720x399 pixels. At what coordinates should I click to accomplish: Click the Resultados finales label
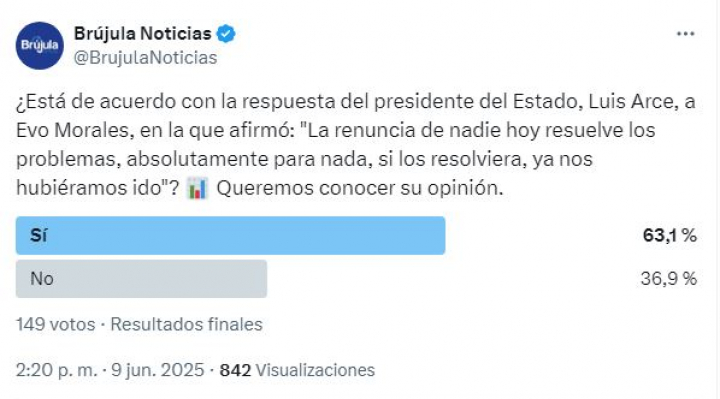coord(186,324)
